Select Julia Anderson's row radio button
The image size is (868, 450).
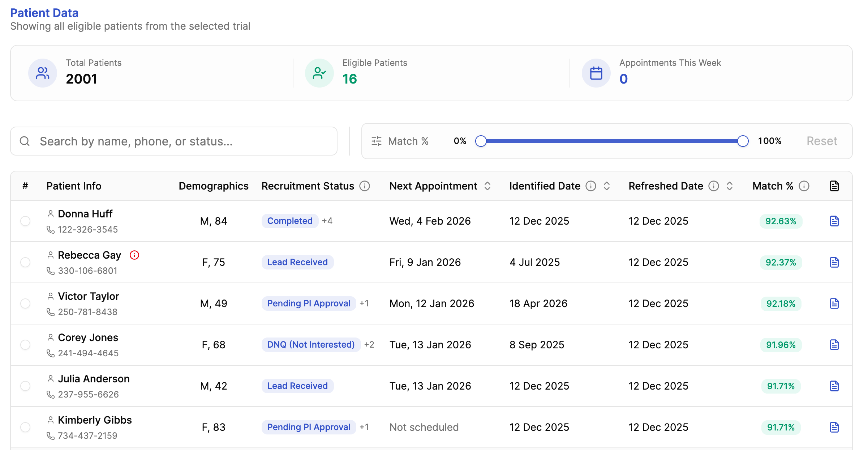coord(25,386)
